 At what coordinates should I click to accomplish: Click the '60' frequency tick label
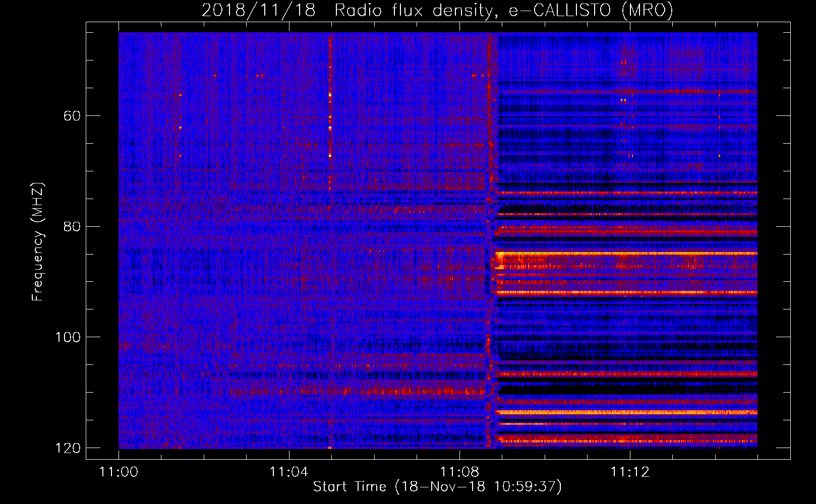tap(72, 116)
